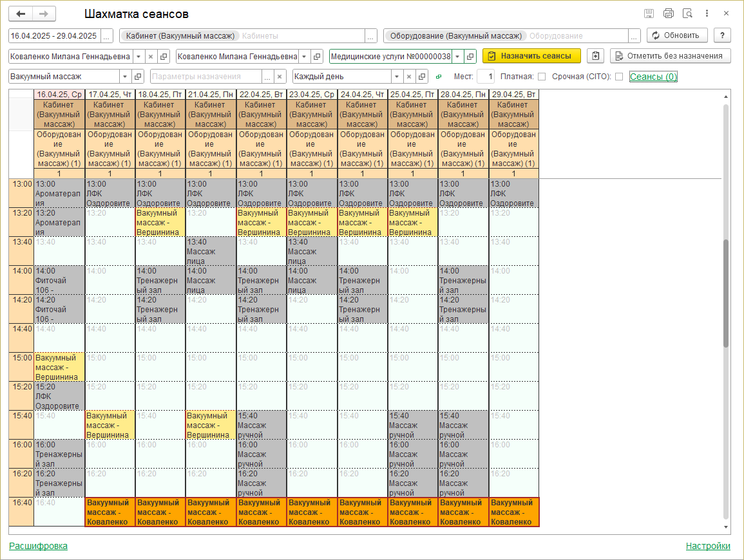The height and width of the screenshot is (560, 744).
Task: Click the scrollbar down arrow
Action: [725, 527]
